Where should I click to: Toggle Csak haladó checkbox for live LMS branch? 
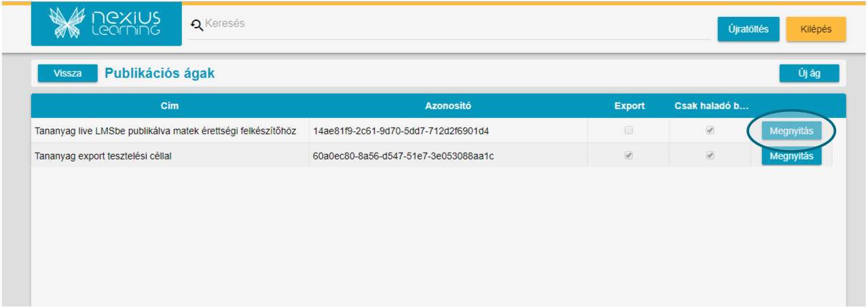(710, 130)
